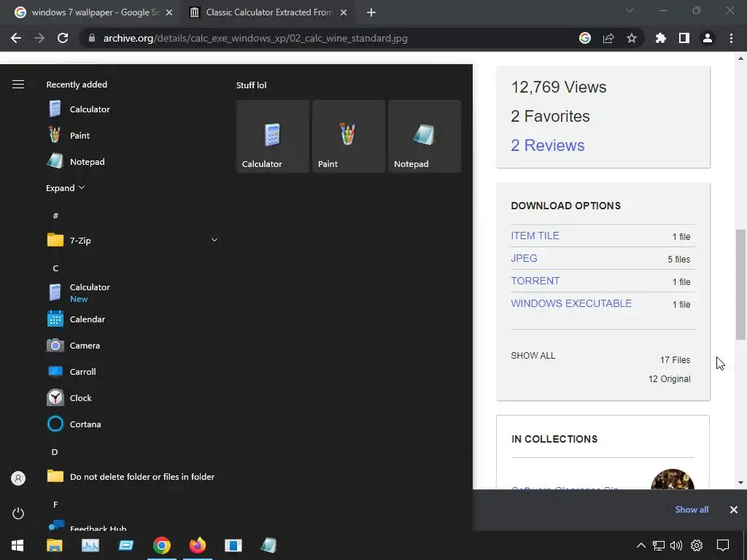Open the Clock app
747x560 pixels.
[133, 397]
